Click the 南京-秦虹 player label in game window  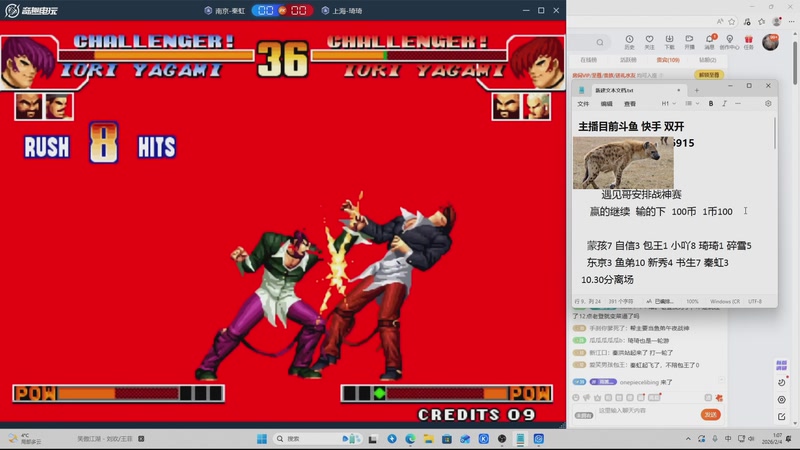click(224, 11)
